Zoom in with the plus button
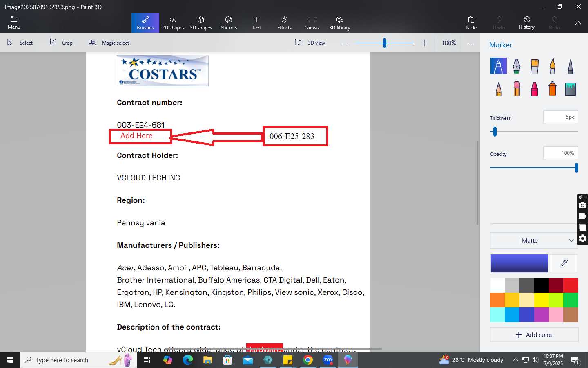This screenshot has width=588, height=368. click(x=425, y=43)
